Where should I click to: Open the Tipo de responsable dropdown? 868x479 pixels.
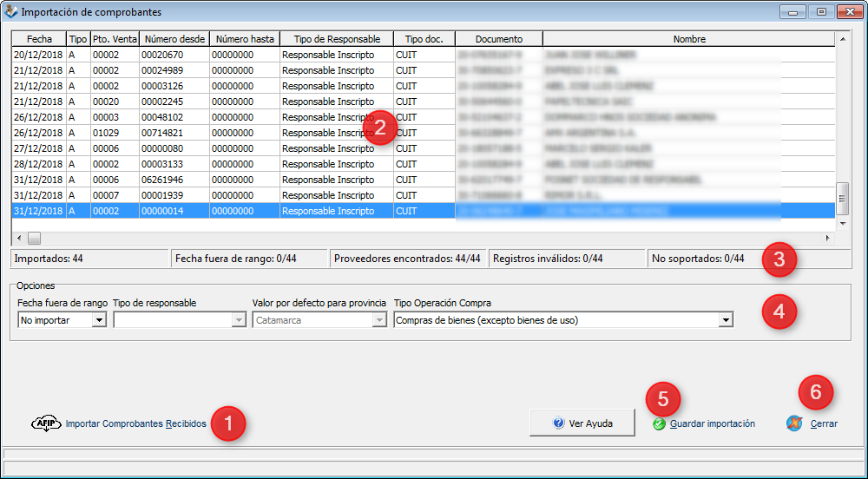coord(239,320)
